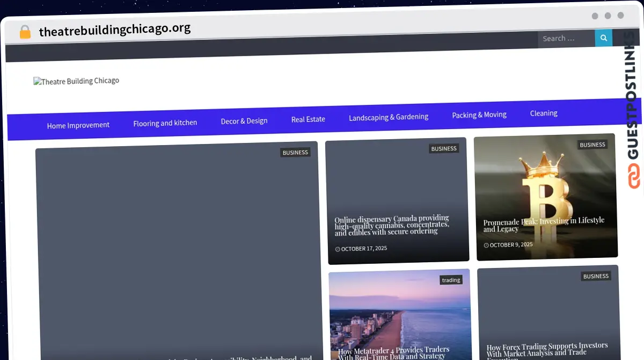The width and height of the screenshot is (644, 360).
Task: Click the Theatre Building Chicago logo
Action: point(76,81)
